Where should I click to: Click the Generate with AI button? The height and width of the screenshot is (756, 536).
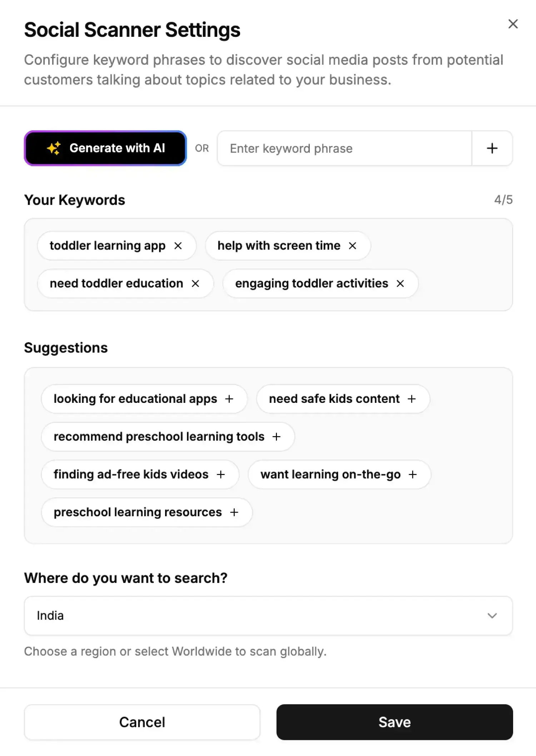click(105, 148)
